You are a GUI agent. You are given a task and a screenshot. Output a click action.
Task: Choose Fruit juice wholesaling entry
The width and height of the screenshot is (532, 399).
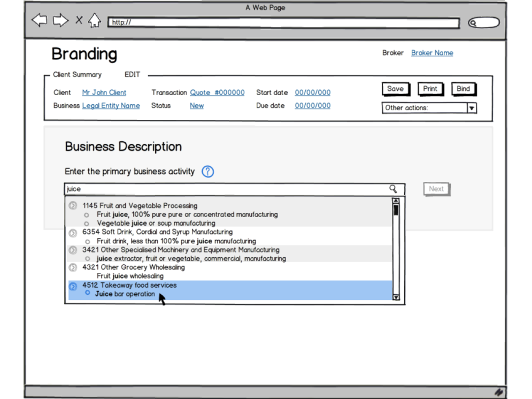(x=130, y=276)
